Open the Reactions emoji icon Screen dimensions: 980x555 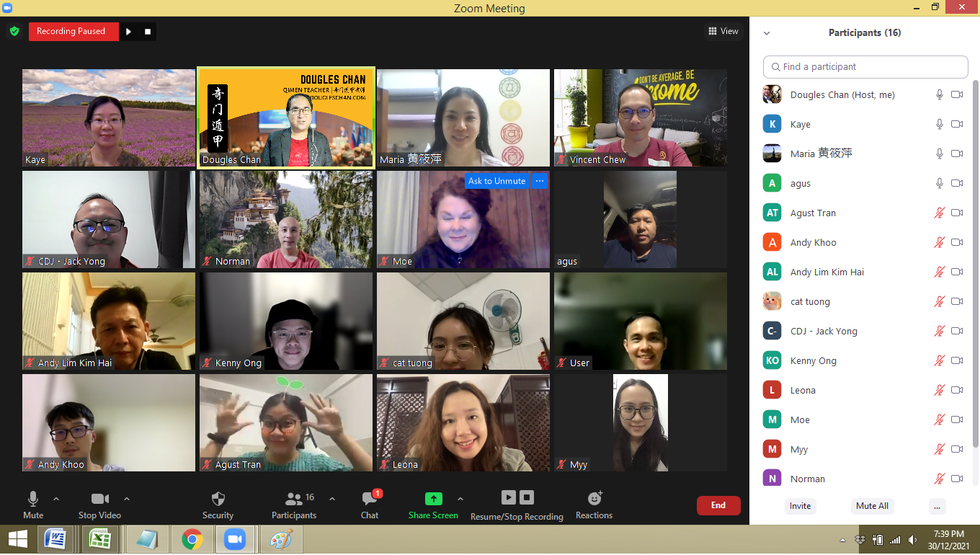pyautogui.click(x=594, y=499)
